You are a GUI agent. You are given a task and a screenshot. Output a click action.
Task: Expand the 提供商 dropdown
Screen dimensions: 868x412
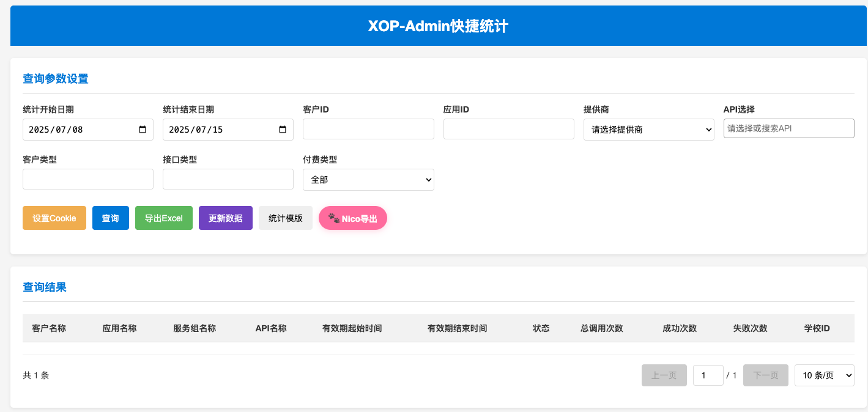(x=648, y=130)
